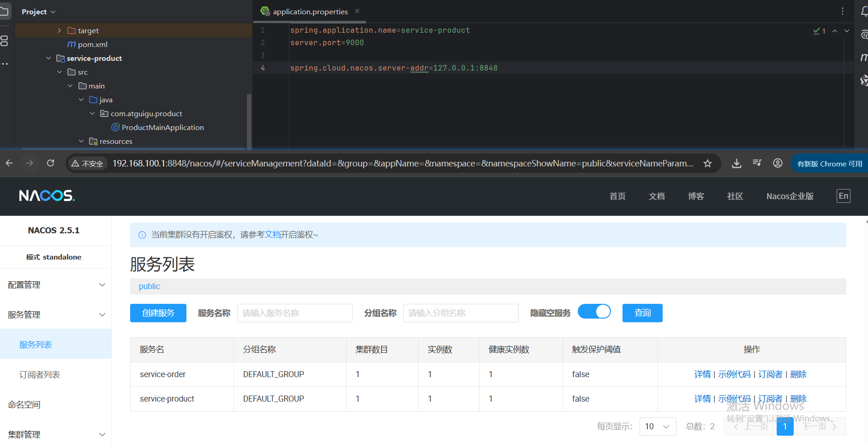Open the IDE notifications bell
The height and width of the screenshot is (444, 868).
tap(864, 12)
